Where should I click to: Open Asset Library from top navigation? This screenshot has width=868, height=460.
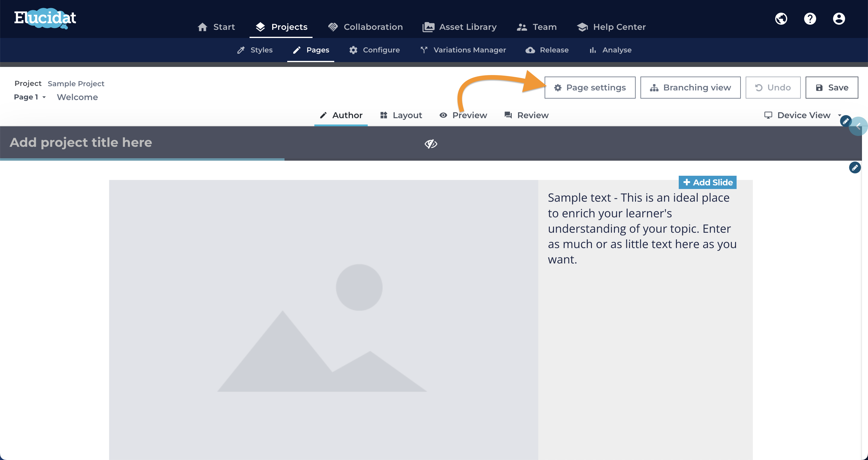click(x=460, y=27)
